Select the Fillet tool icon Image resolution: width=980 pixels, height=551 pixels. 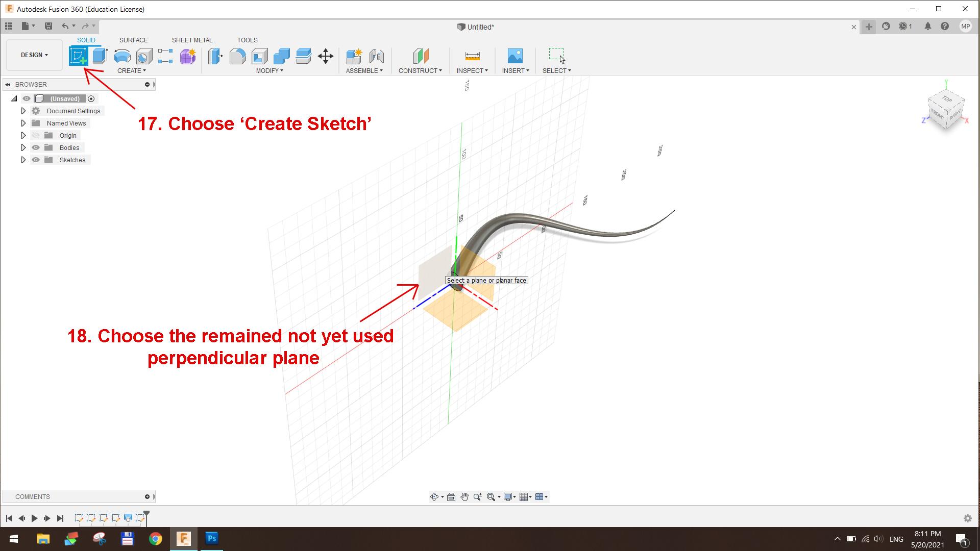(x=237, y=56)
